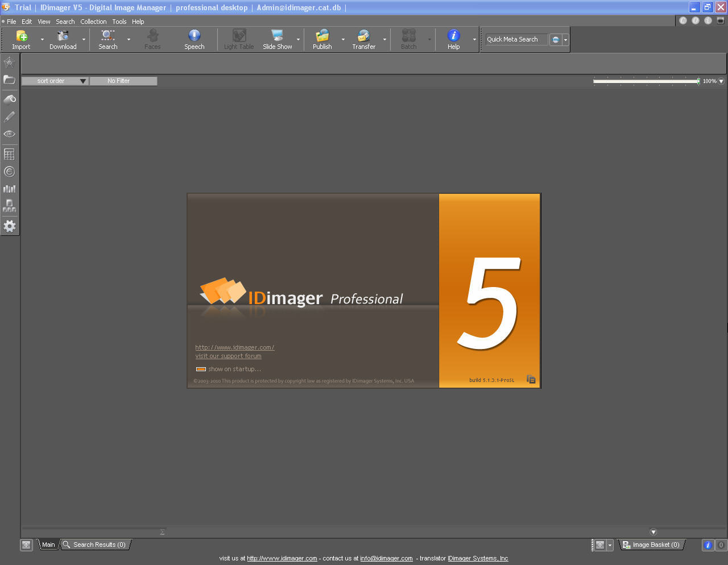This screenshot has width=728, height=565.
Task: Open the Light Table
Action: [x=239, y=39]
